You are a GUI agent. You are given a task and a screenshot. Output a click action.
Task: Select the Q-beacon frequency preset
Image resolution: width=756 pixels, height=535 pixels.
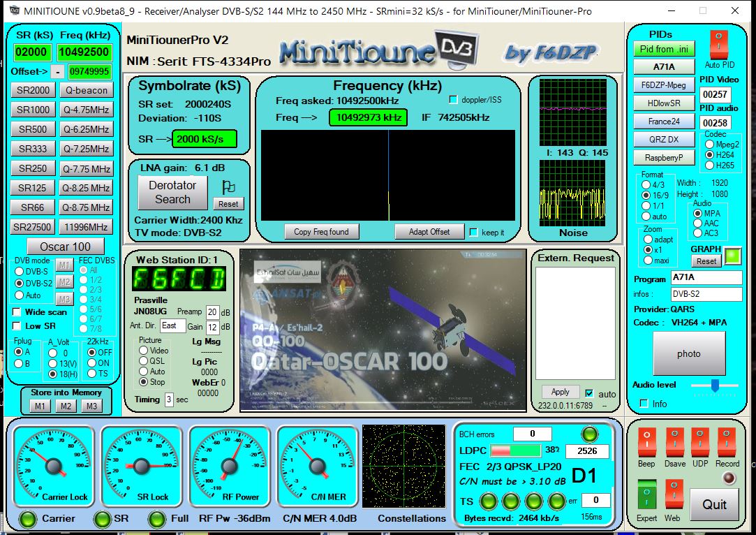[x=86, y=90]
